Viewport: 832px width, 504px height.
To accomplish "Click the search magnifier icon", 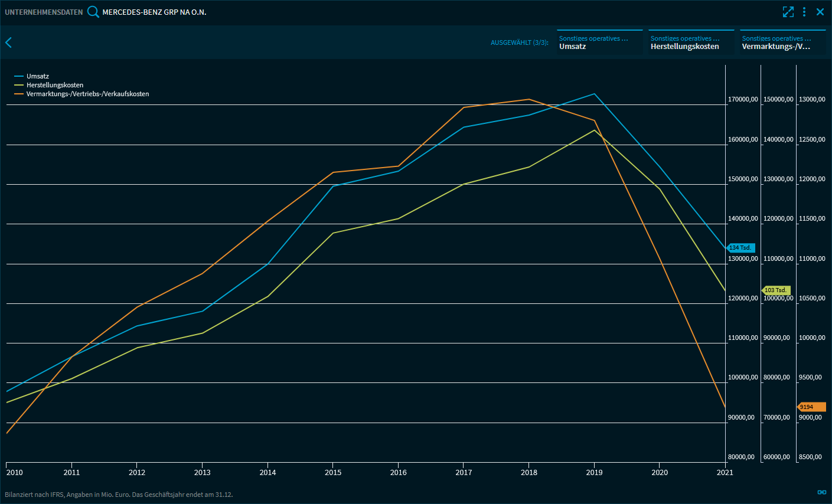I will (93, 12).
